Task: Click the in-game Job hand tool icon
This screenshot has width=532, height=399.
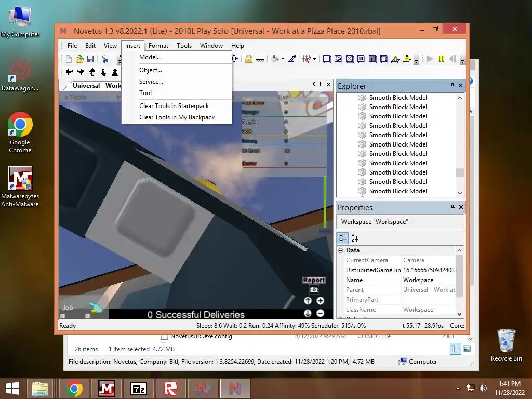Action: [x=96, y=308]
